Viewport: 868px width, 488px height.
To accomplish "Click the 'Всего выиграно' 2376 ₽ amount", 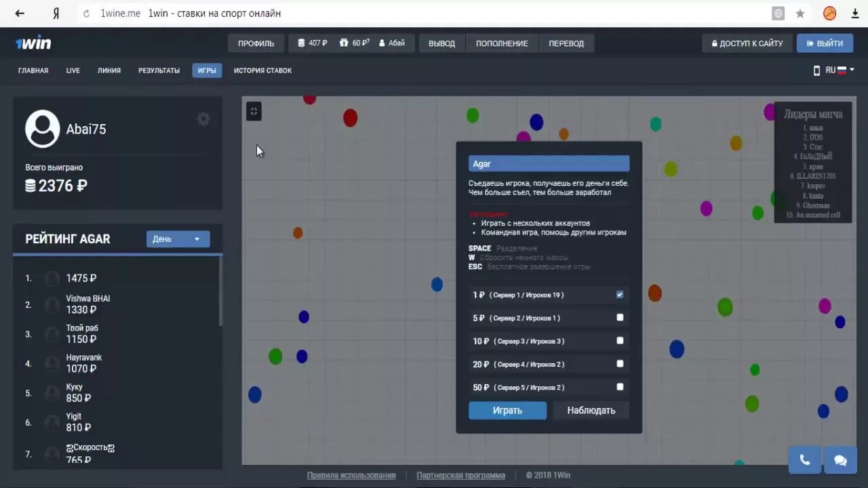I will [x=56, y=186].
